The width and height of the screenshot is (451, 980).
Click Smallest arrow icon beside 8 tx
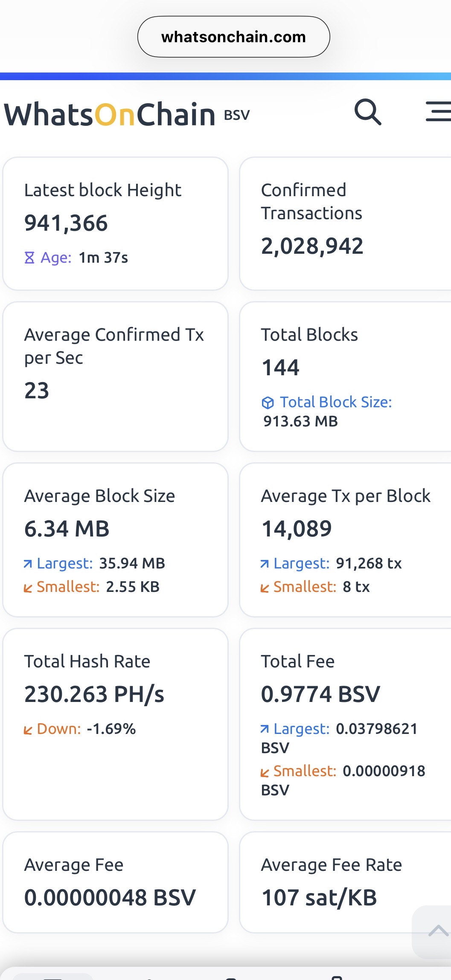click(265, 588)
